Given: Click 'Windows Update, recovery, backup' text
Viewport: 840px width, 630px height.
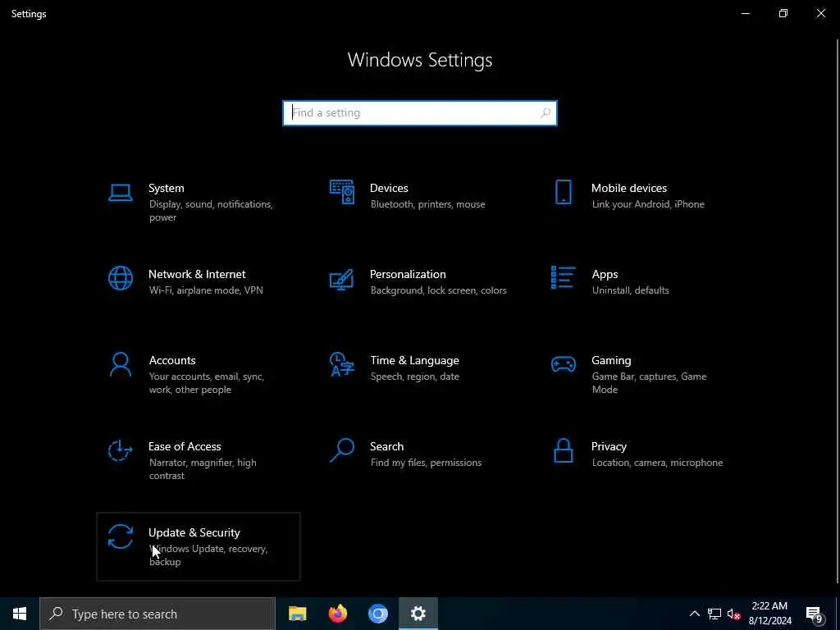Looking at the screenshot, I should point(208,555).
